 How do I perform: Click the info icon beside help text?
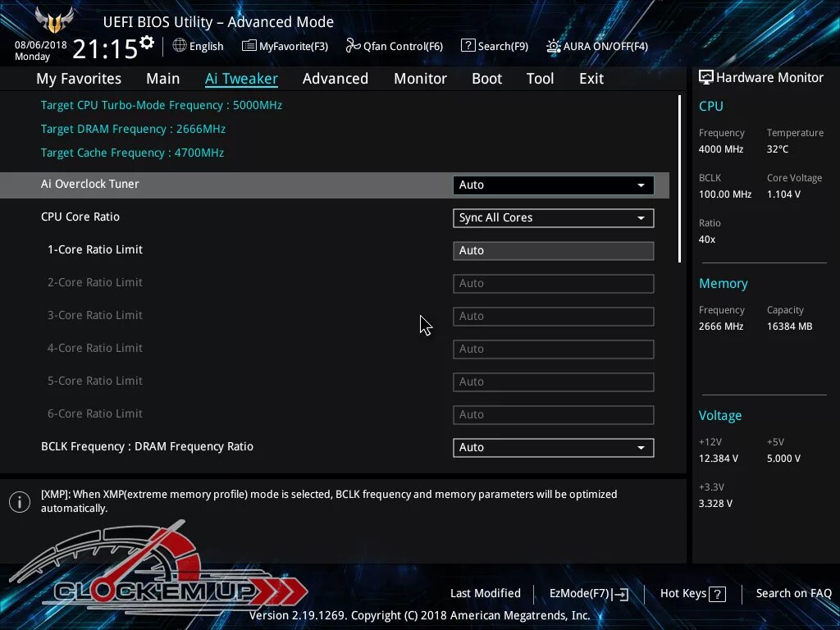pos(20,502)
